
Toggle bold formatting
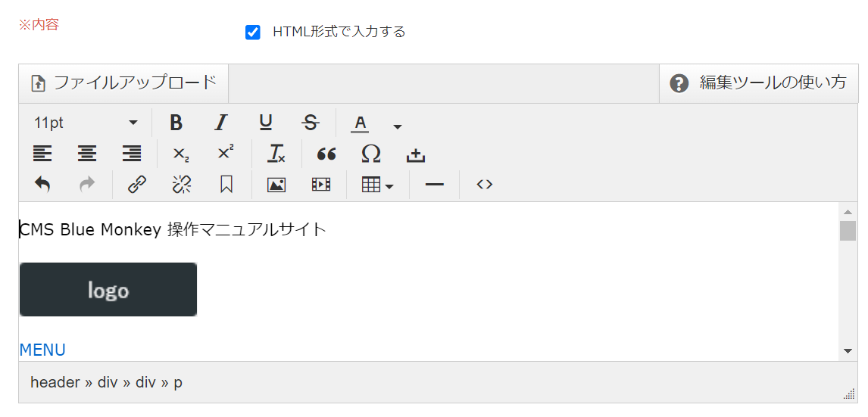176,123
